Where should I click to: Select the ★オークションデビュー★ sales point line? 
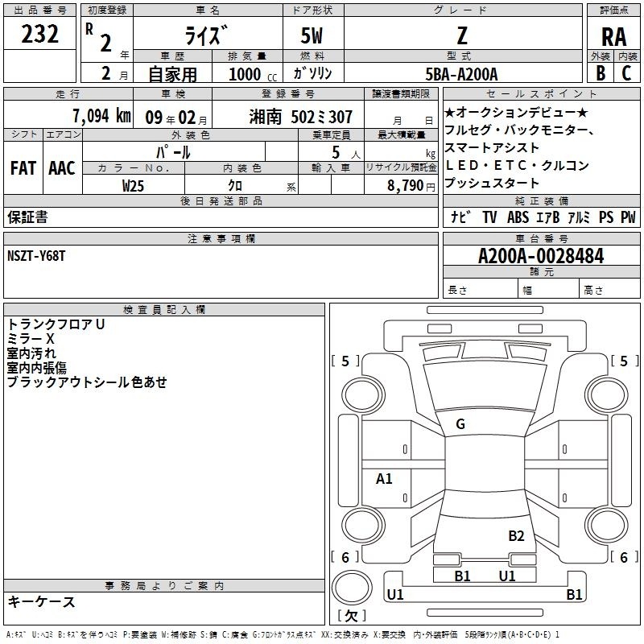[516, 112]
